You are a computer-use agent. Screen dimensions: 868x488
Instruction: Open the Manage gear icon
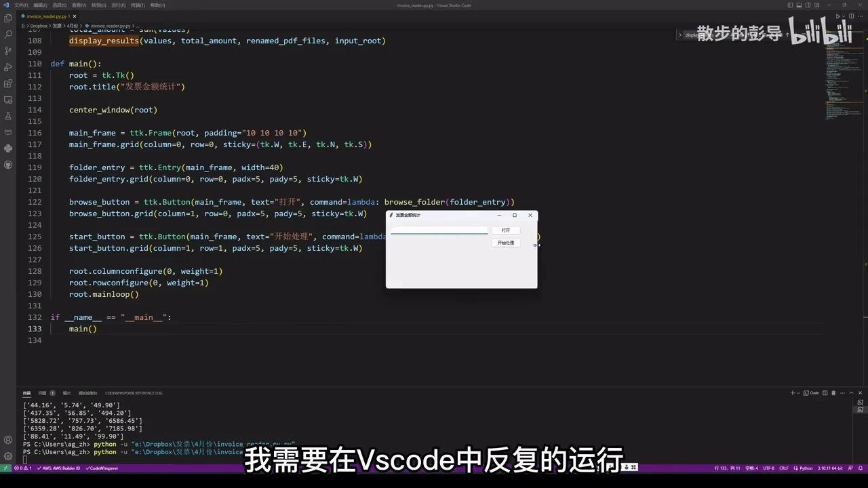tap(8, 456)
